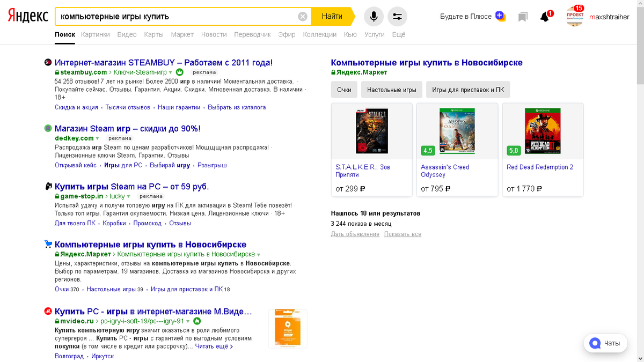
Task: Click Показать все link
Action: click(402, 234)
